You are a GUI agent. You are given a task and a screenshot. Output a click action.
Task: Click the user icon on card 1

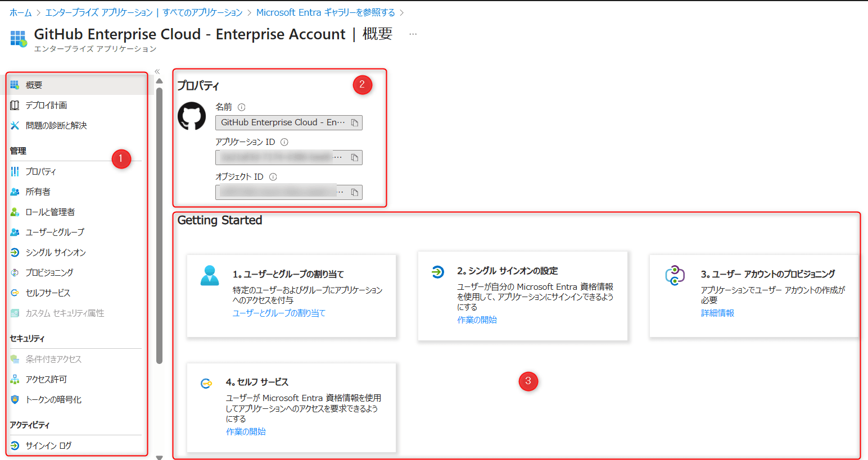[x=210, y=275]
